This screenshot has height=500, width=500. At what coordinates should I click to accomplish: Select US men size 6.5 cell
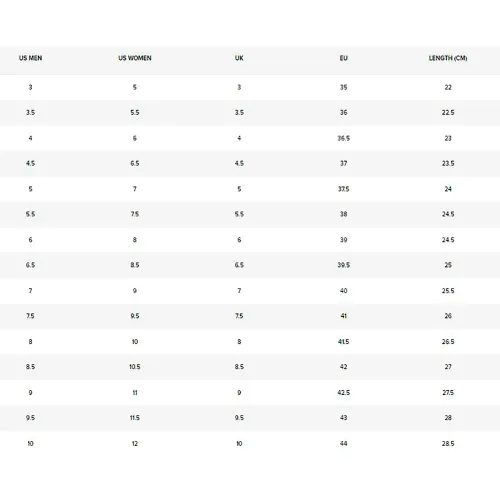pos(30,265)
